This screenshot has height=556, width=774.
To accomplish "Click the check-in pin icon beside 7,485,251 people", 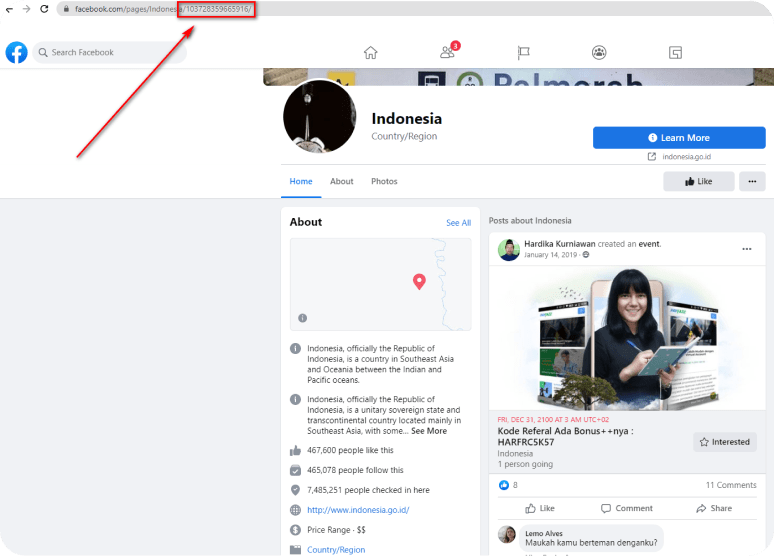I will click(x=295, y=490).
